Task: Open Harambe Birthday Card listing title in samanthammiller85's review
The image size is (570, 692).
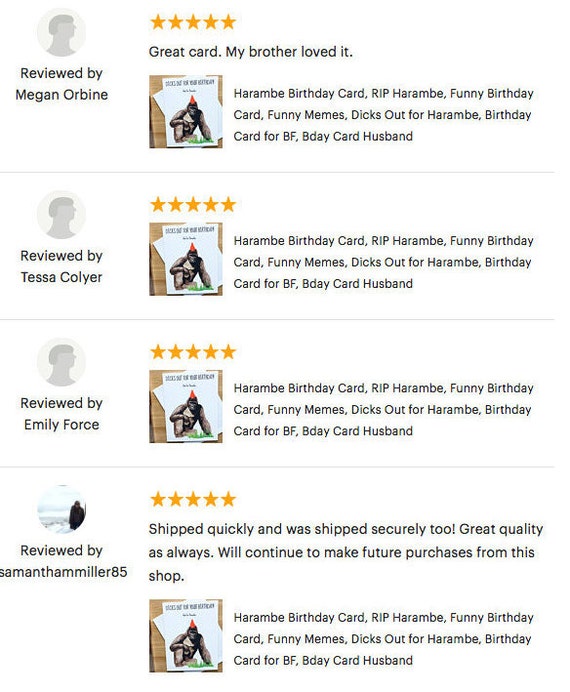Action: click(x=383, y=639)
